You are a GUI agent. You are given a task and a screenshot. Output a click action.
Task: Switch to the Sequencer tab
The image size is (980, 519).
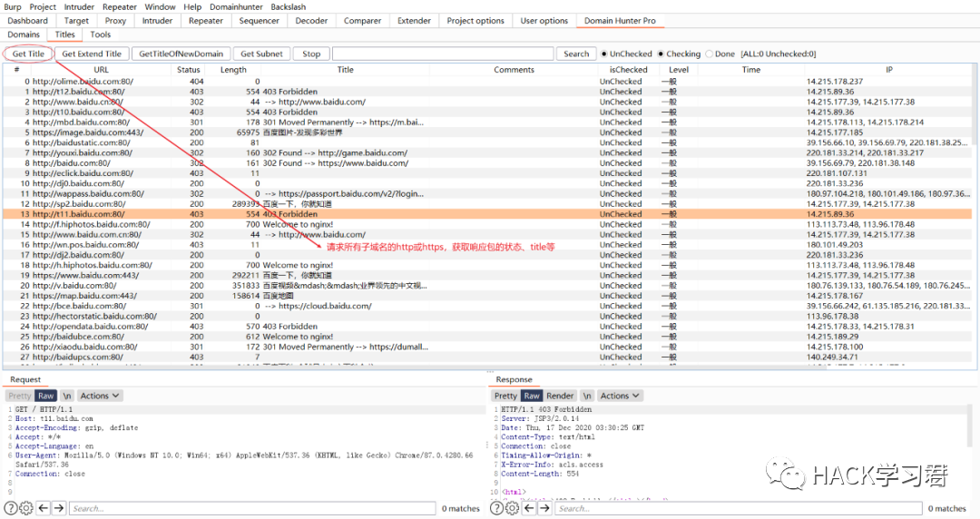pyautogui.click(x=259, y=21)
